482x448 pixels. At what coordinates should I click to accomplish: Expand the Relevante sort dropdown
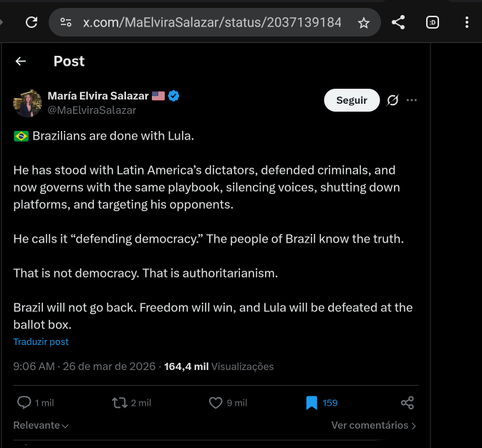[x=41, y=425]
